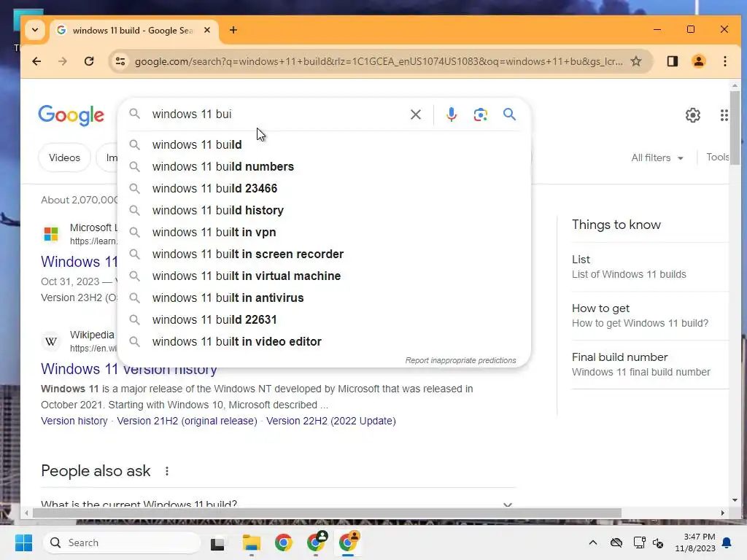
Task: Select suggestion 'windows 11 build history'
Action: point(324,211)
